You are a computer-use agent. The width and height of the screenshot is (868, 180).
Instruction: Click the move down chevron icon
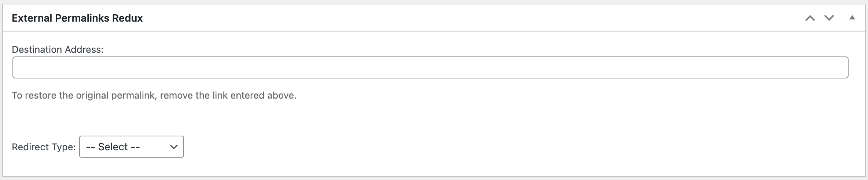829,18
